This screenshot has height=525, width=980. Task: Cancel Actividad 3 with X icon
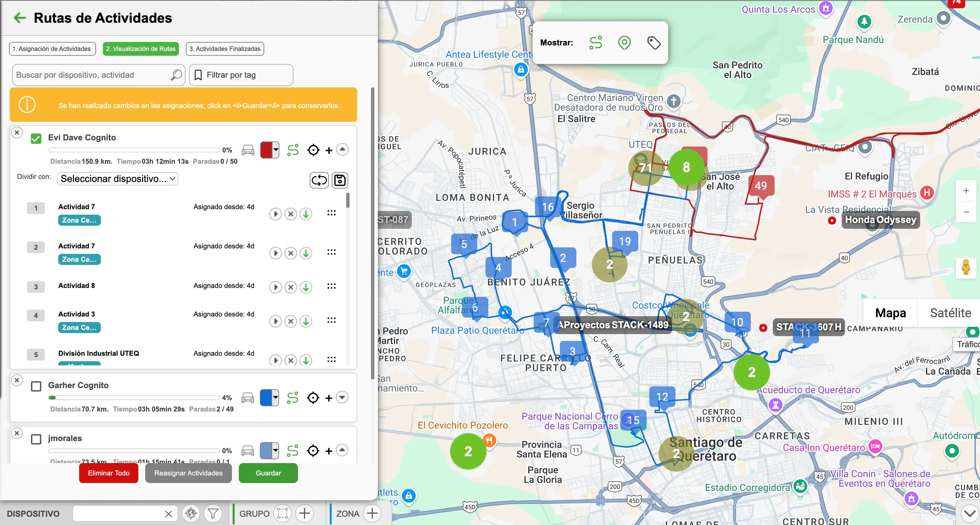(291, 321)
